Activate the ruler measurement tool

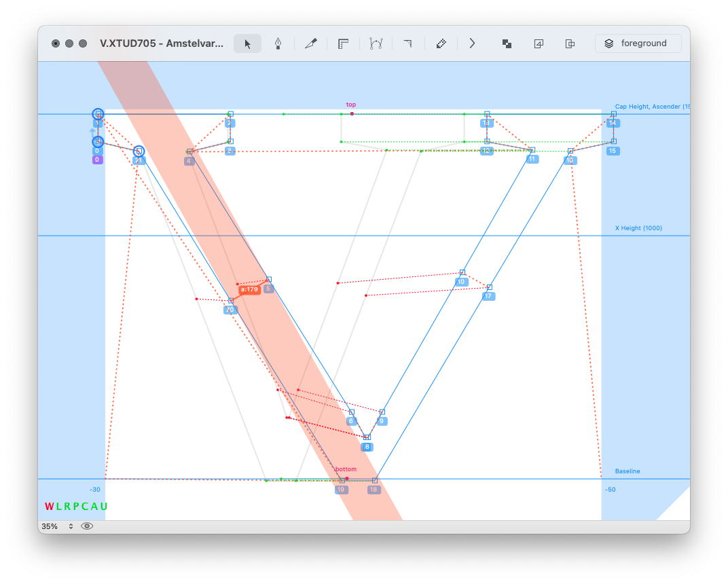(344, 43)
